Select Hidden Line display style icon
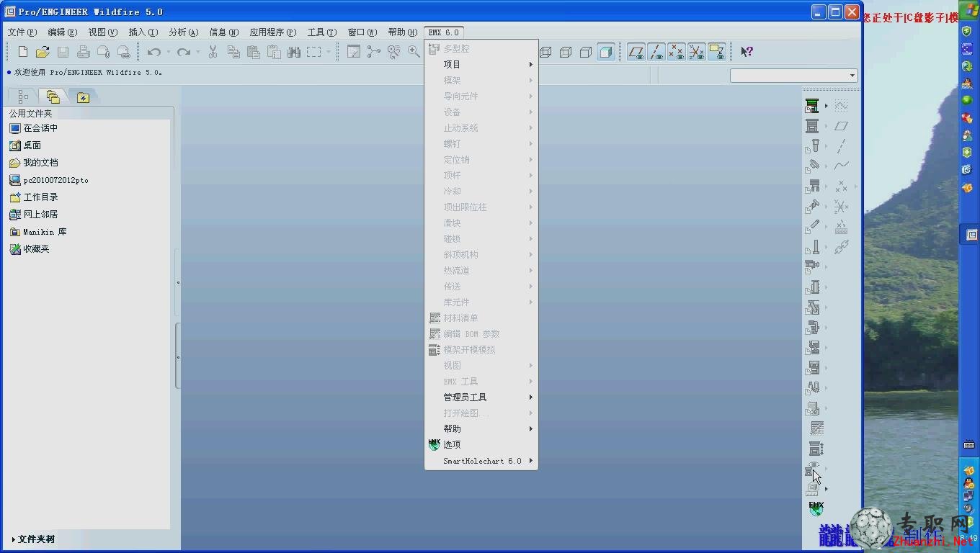Screen dimensions: 980x553 pos(566,52)
